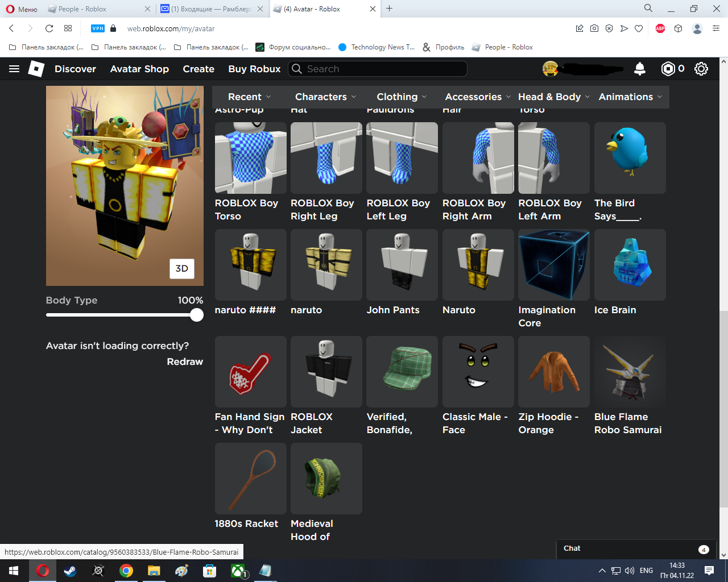This screenshot has height=582, width=728.
Task: Click the Body Type slider handle
Action: [197, 315]
